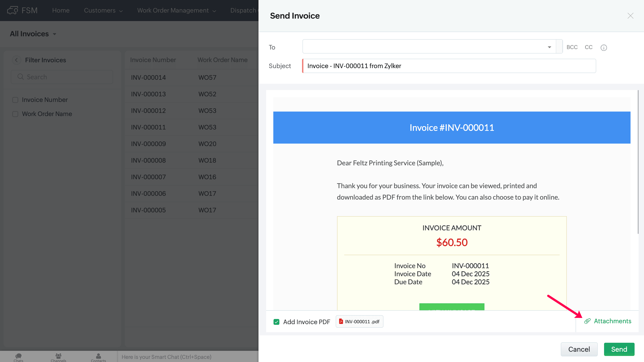Check the Work Order Name filter checkbox
The height and width of the screenshot is (362, 644).
15,114
